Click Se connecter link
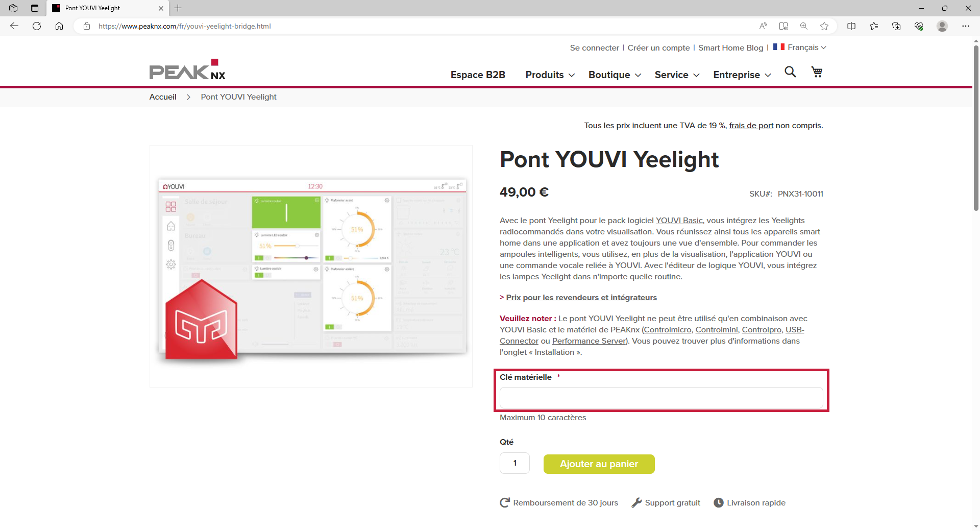Image resolution: width=980 pixels, height=531 pixels. pyautogui.click(x=594, y=47)
